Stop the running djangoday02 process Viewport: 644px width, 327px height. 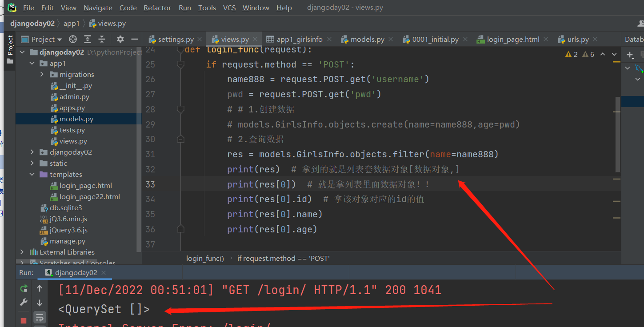24,320
